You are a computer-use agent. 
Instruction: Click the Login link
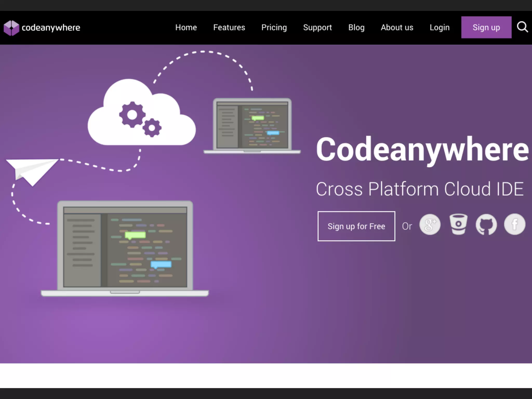[440, 28]
